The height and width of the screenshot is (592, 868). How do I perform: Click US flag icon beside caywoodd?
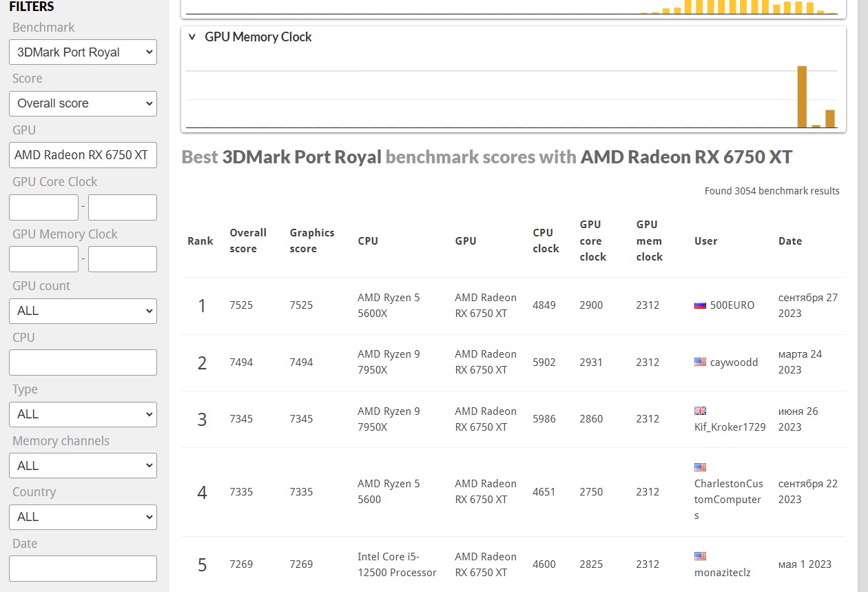pos(700,363)
